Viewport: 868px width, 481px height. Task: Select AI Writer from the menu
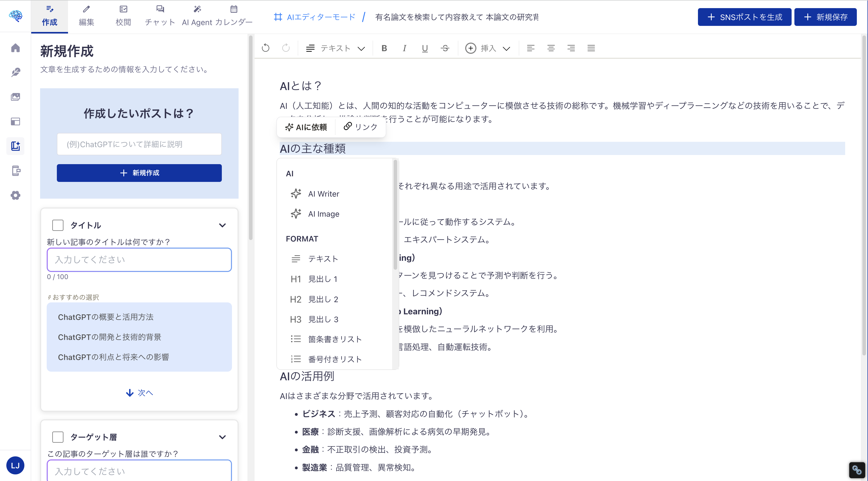pos(324,194)
